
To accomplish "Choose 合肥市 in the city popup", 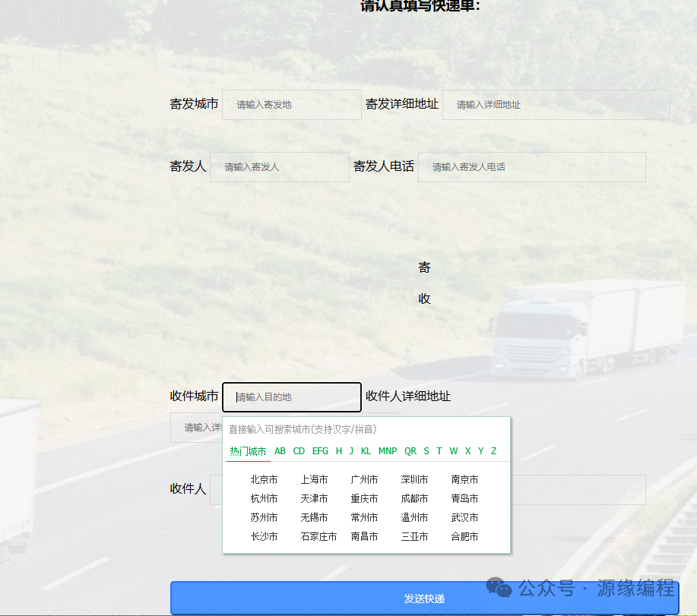I will (464, 536).
